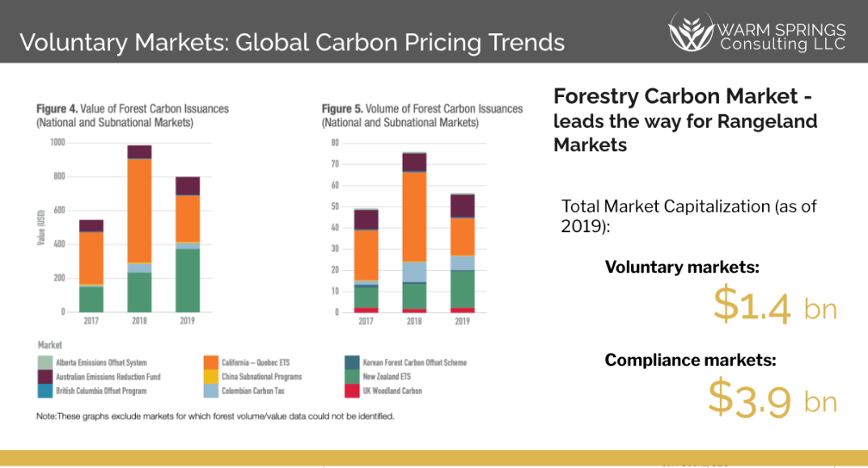The width and height of the screenshot is (868, 468).
Task: Click the China Subnational Programs yellow swatch
Action: click(211, 377)
